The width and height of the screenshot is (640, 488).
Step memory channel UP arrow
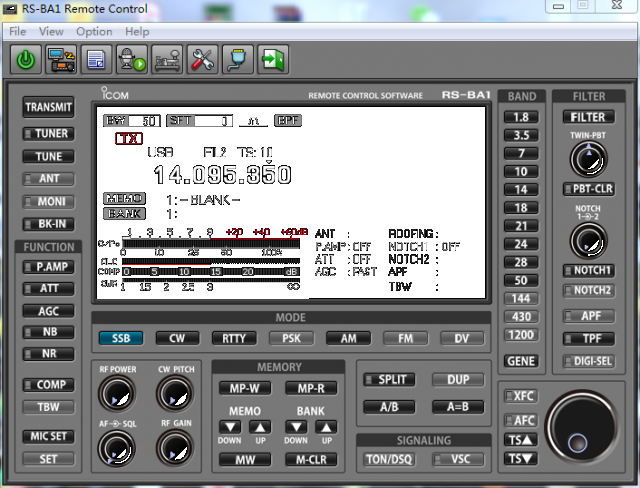click(260, 427)
